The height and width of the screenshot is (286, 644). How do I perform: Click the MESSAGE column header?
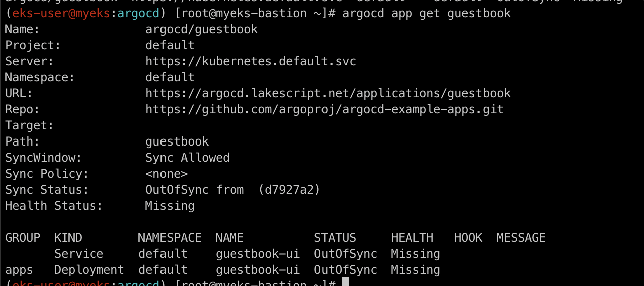tap(521, 238)
